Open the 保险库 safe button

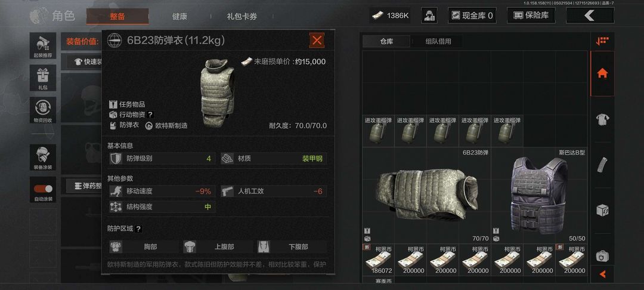[531, 16]
